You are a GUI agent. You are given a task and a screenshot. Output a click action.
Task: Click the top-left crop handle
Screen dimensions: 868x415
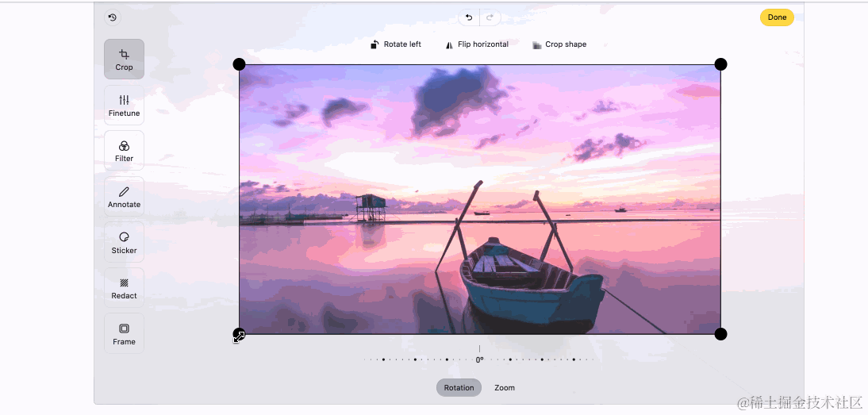click(x=239, y=64)
